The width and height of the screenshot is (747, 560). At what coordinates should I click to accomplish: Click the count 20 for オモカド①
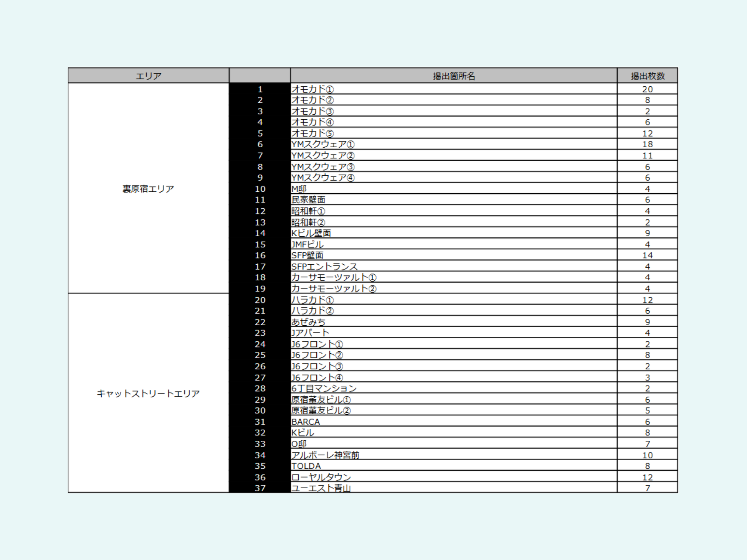pos(647,89)
